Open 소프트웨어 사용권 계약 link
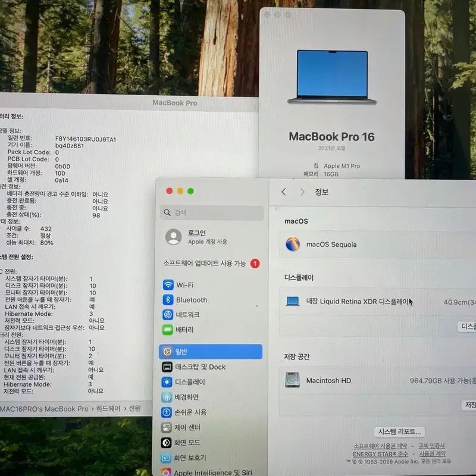 [380, 446]
